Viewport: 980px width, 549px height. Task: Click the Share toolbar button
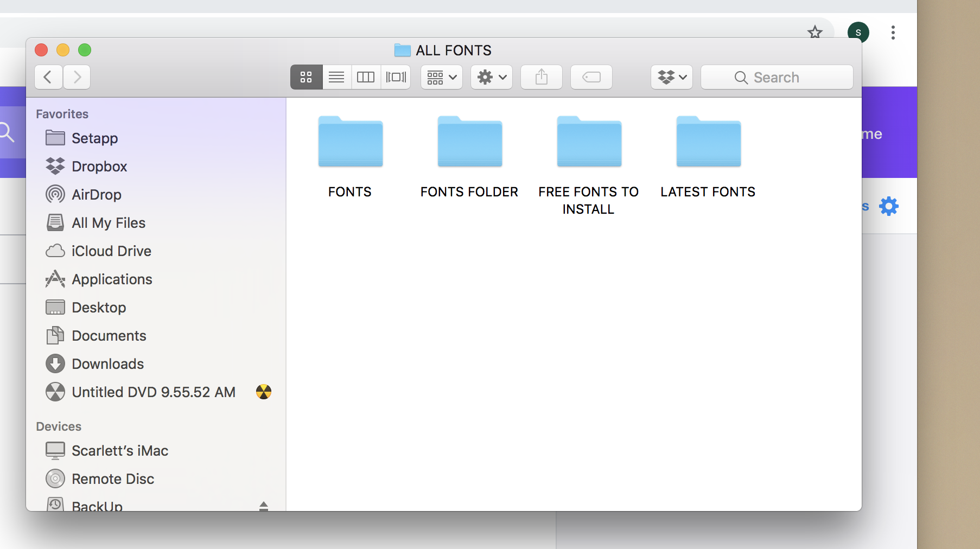coord(542,77)
